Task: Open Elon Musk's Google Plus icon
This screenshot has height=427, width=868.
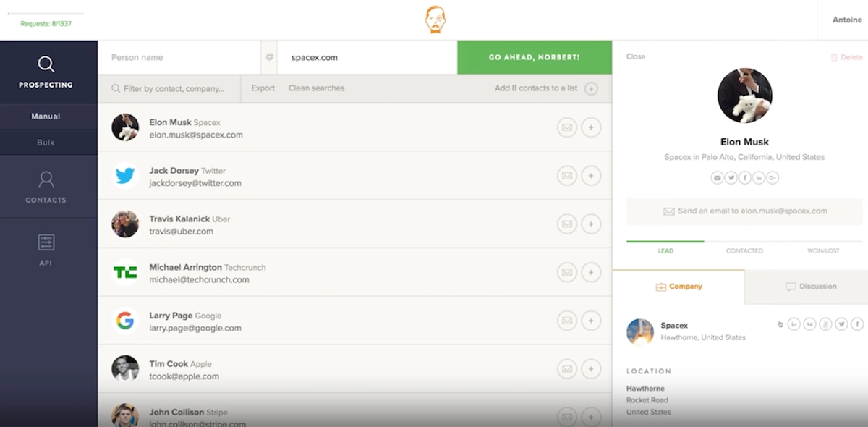Action: [x=773, y=177]
